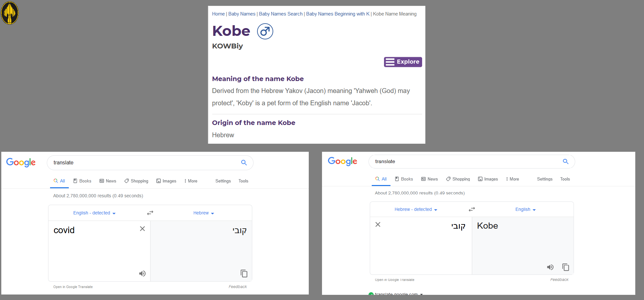Click Open in Google Translate in left window
Screen dimensions: 644x300
click(73, 287)
